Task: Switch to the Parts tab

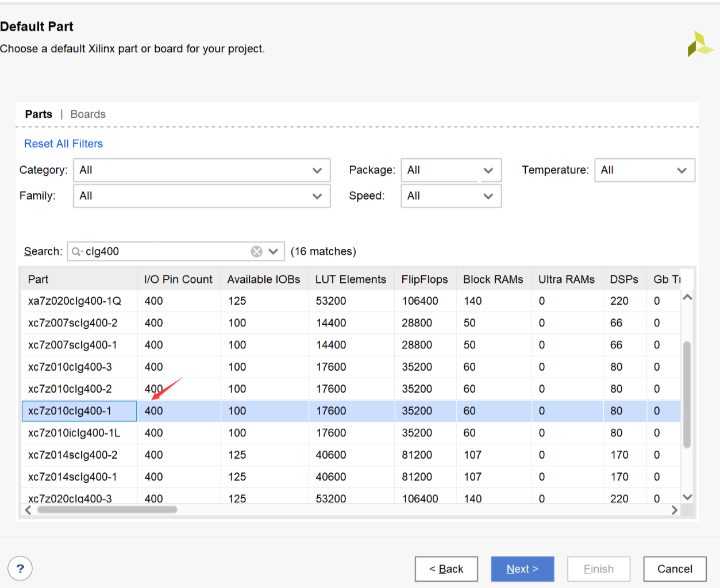Action: point(38,114)
